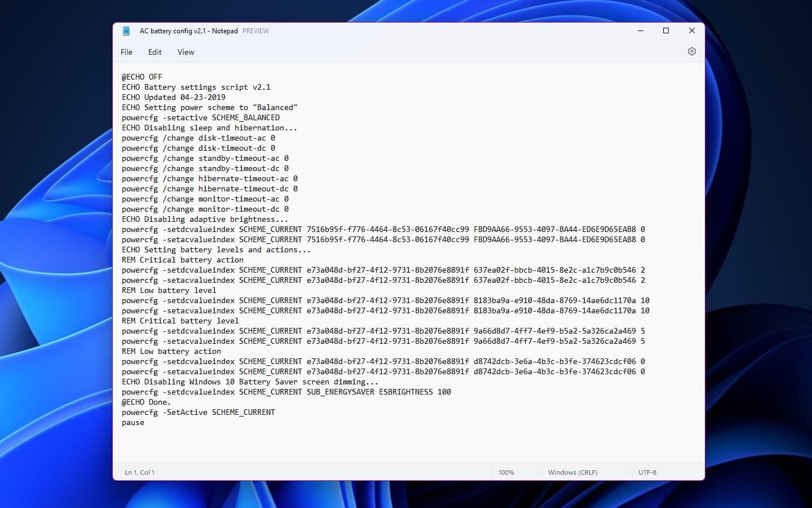Click the UTF-8 encoding indicator
Screen dimensions: 812x508
pos(647,472)
